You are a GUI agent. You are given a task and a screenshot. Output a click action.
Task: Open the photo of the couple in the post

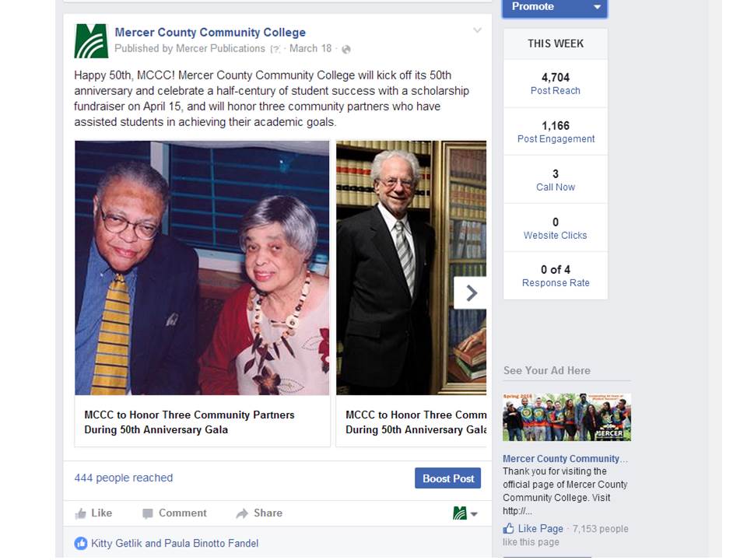click(202, 268)
